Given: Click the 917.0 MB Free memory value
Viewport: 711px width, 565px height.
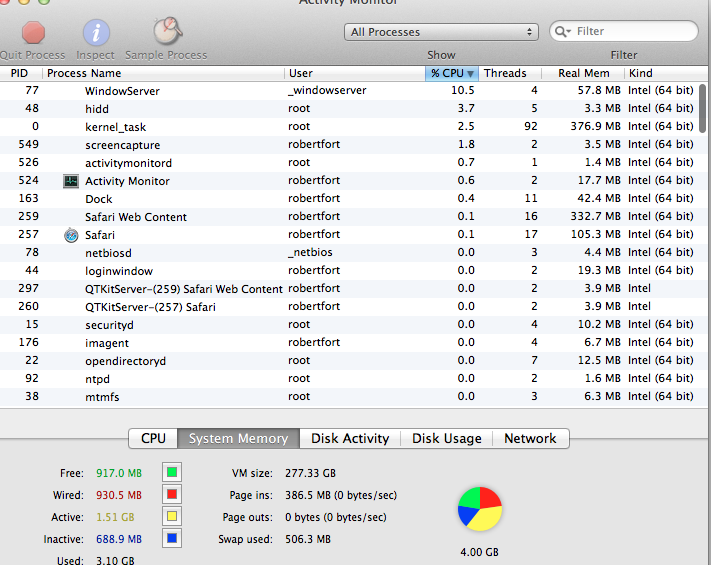Looking at the screenshot, I should coord(119,473).
